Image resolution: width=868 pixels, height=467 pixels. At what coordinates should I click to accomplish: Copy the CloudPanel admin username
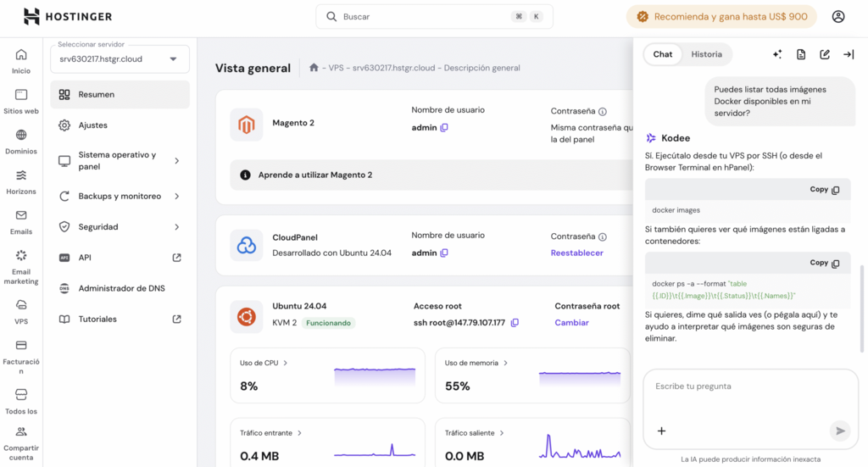444,253
